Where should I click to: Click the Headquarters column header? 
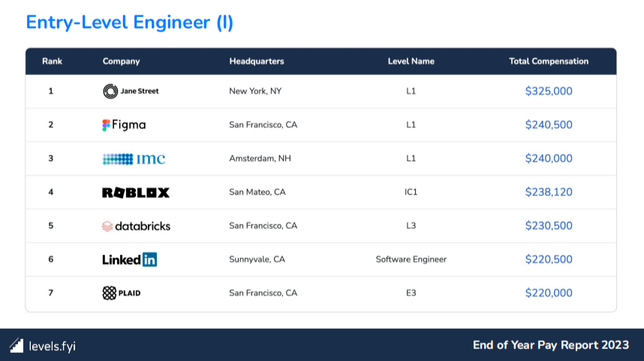tap(256, 62)
